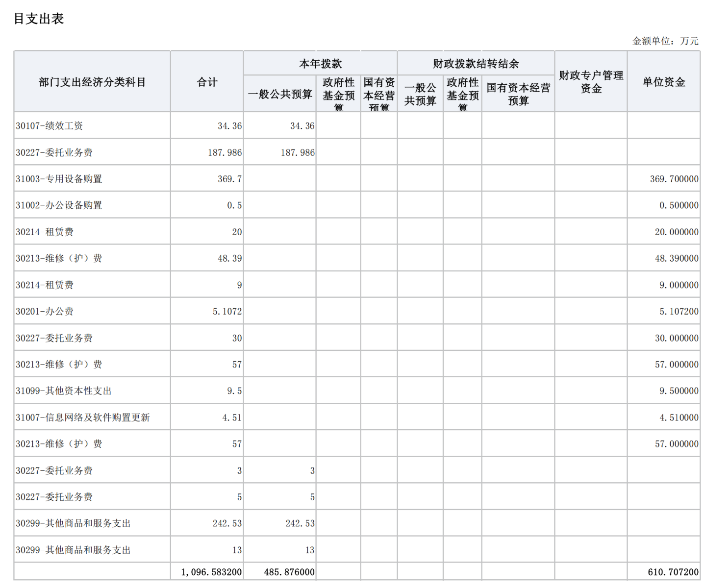Click the 一般公共预算 sub-header under 本年拨款
The width and height of the screenshot is (705, 588).
click(x=280, y=94)
